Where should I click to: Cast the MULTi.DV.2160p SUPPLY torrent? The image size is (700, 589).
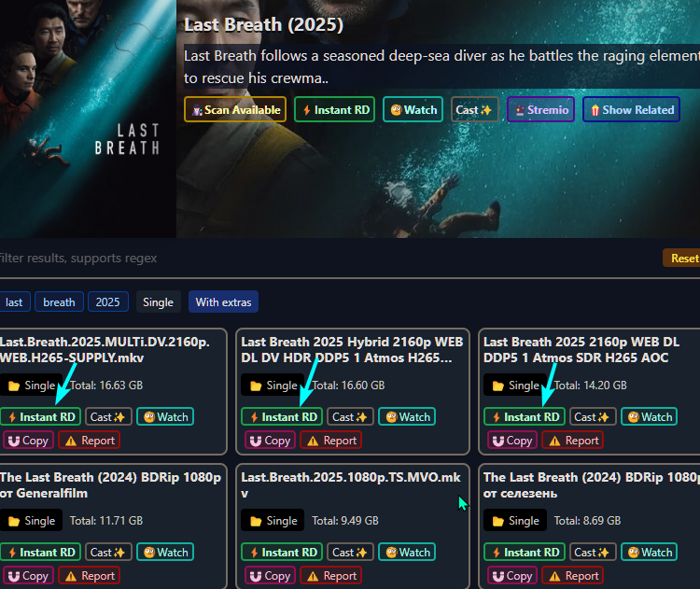pyautogui.click(x=108, y=416)
